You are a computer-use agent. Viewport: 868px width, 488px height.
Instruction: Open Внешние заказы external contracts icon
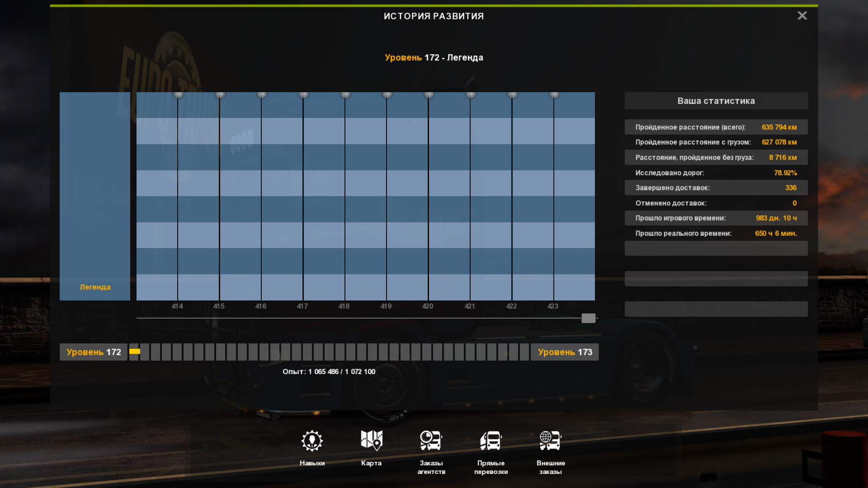550,441
